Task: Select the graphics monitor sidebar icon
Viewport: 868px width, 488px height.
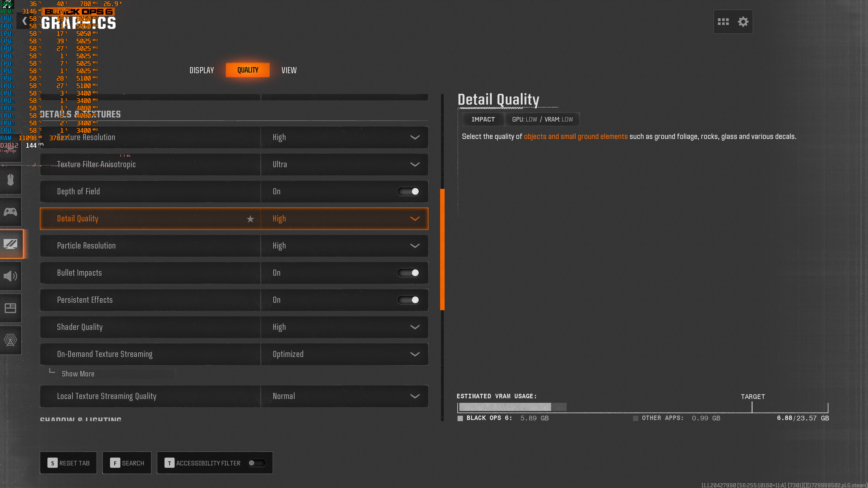Action: coord(10,244)
